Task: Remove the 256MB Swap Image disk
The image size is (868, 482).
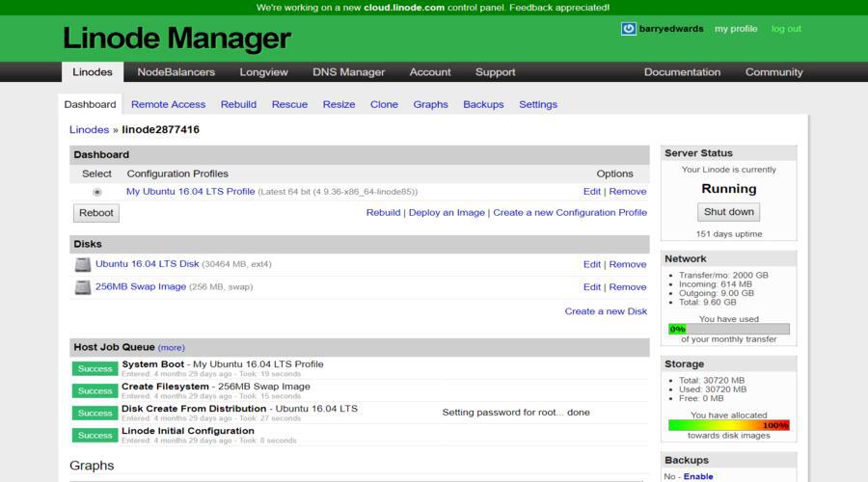Action: coord(628,287)
